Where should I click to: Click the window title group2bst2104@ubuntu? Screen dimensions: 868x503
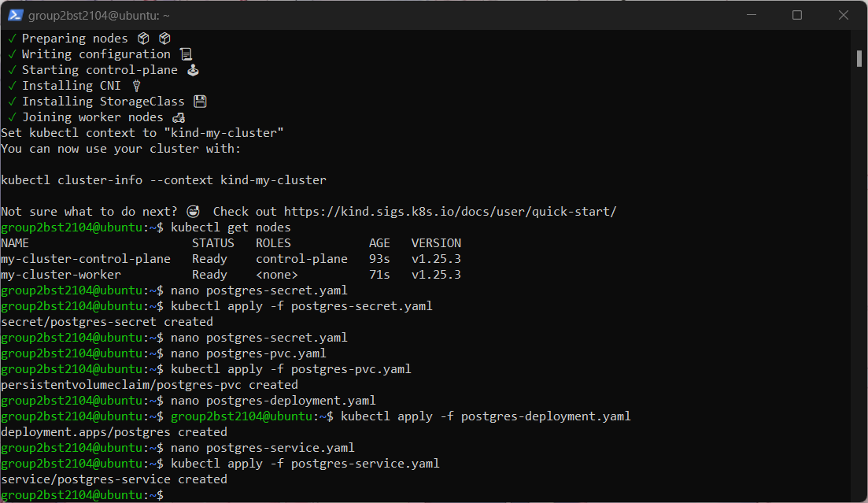(x=98, y=16)
